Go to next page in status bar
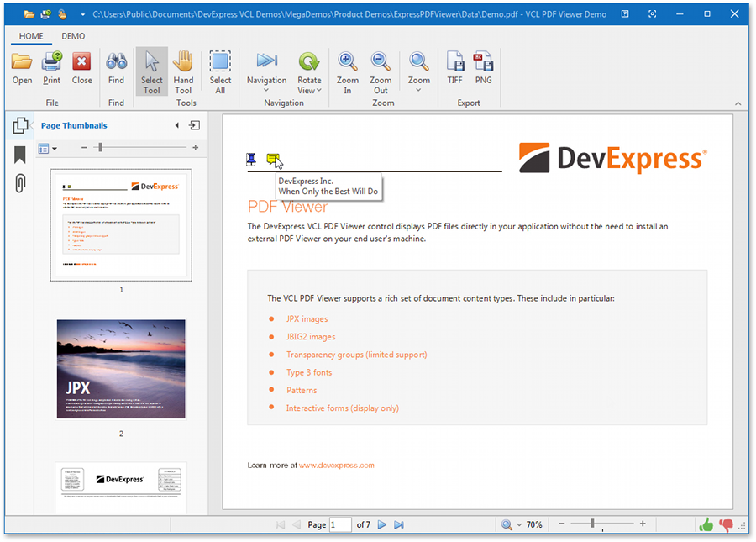 [x=381, y=524]
